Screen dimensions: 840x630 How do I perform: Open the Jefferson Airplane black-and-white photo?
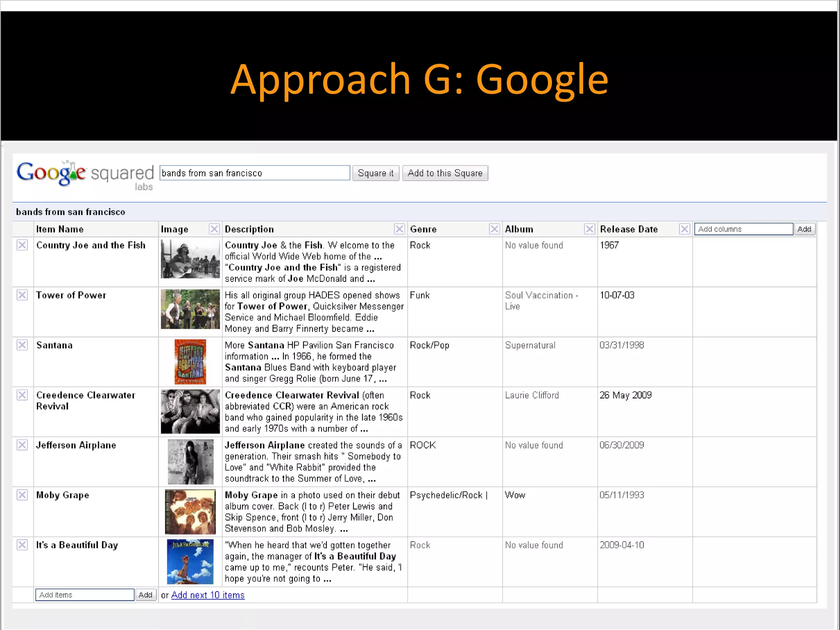point(190,462)
